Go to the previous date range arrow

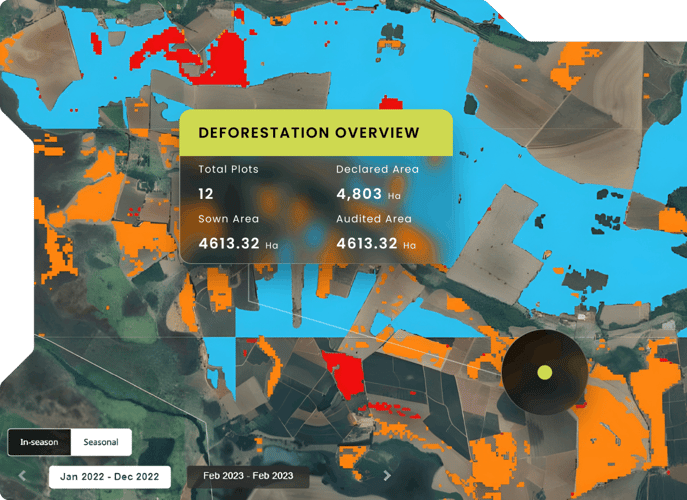22,475
